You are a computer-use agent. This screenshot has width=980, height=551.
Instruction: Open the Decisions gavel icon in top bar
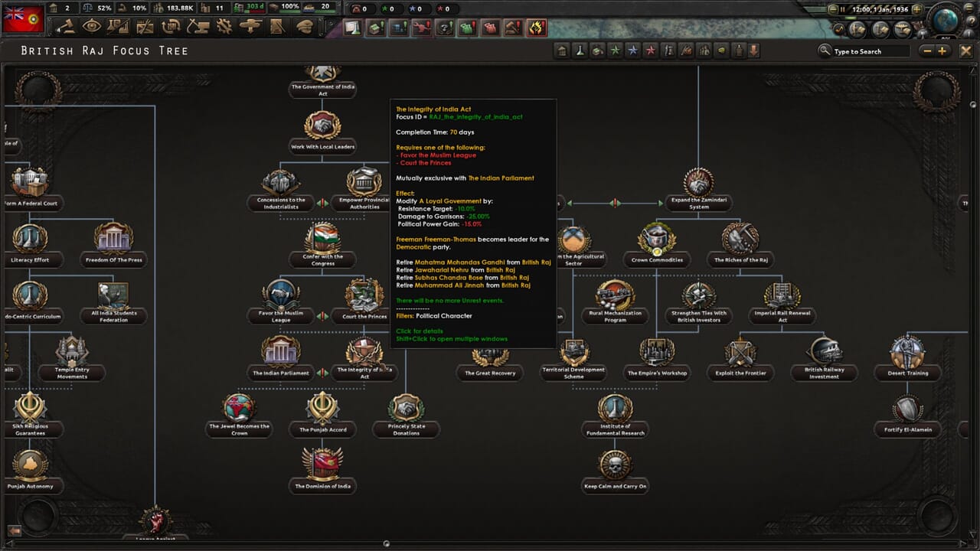coord(66,26)
